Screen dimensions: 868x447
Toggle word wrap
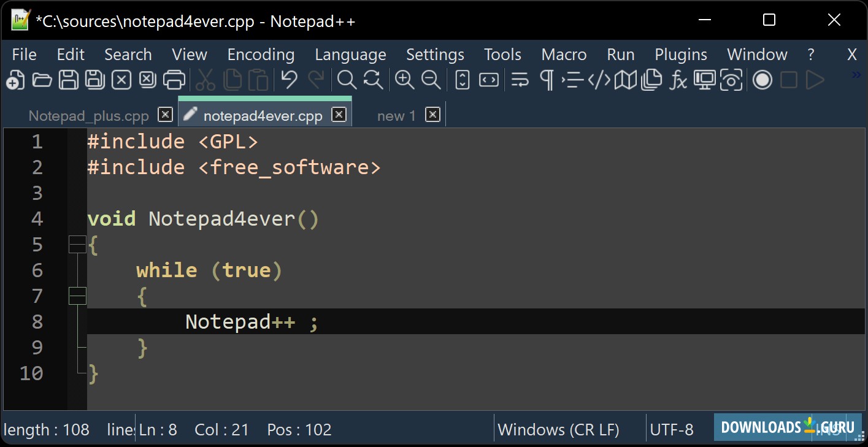coord(520,80)
